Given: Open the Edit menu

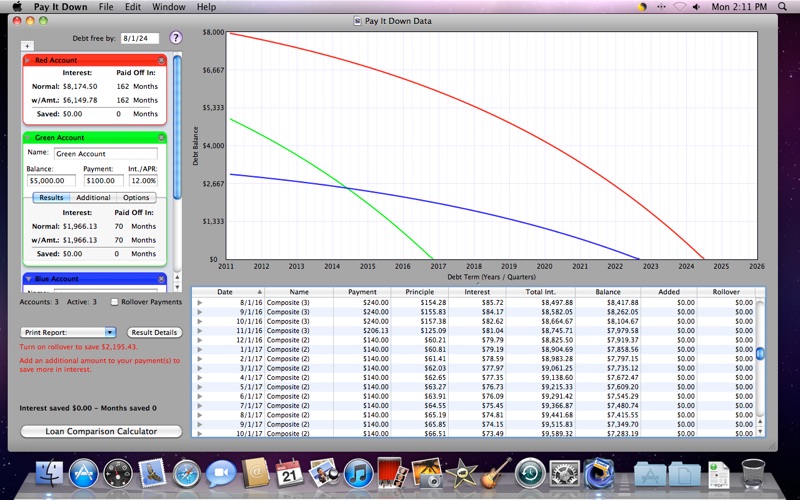Looking at the screenshot, I should [133, 7].
